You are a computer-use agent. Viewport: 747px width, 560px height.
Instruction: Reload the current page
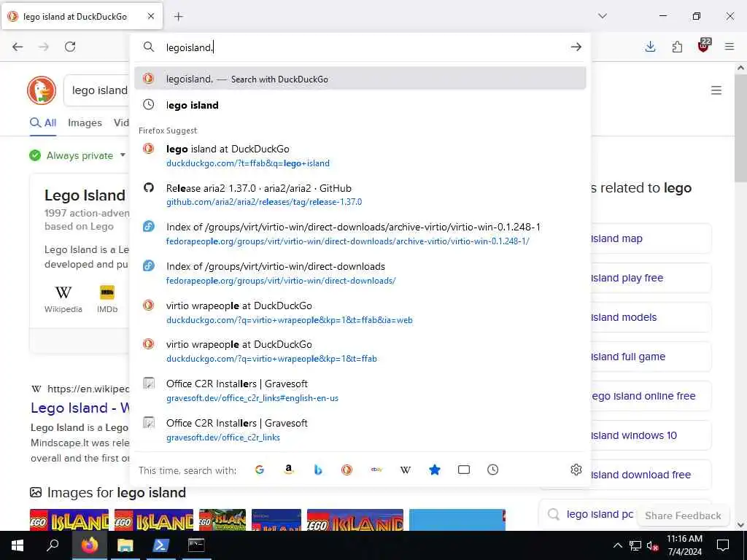tap(70, 47)
